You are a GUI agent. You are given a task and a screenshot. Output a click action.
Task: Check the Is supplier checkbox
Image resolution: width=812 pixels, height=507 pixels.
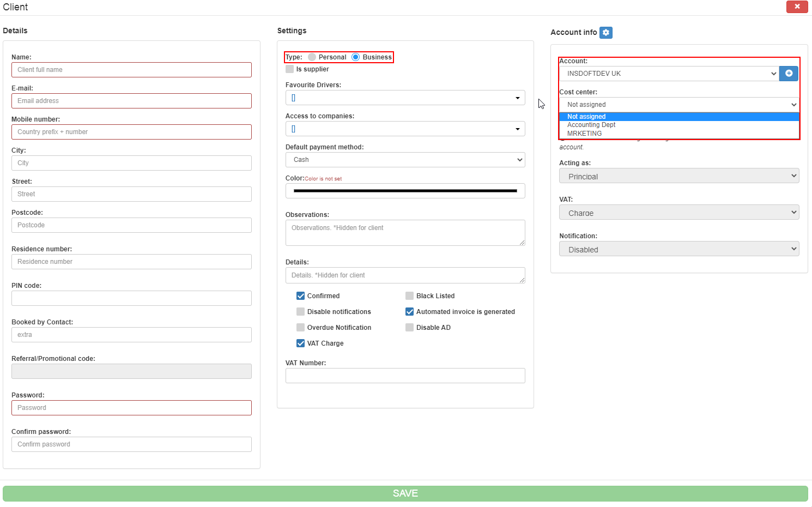290,69
